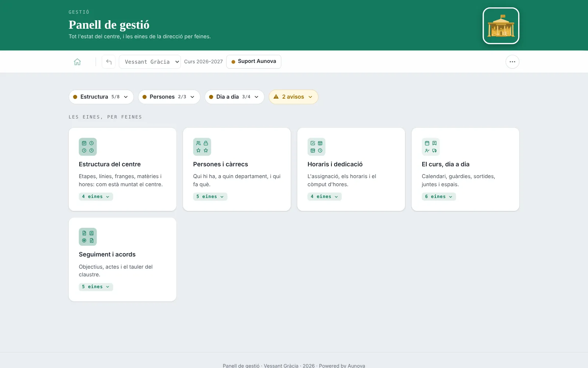Image resolution: width=588 pixels, height=368 pixels.
Task: Click the LES EINES, PER FEINES label
Action: 105,117
